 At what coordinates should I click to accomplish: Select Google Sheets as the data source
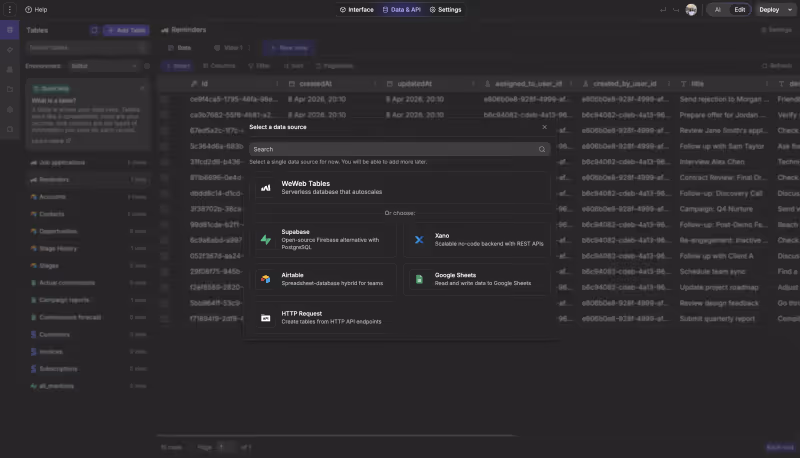pos(477,279)
